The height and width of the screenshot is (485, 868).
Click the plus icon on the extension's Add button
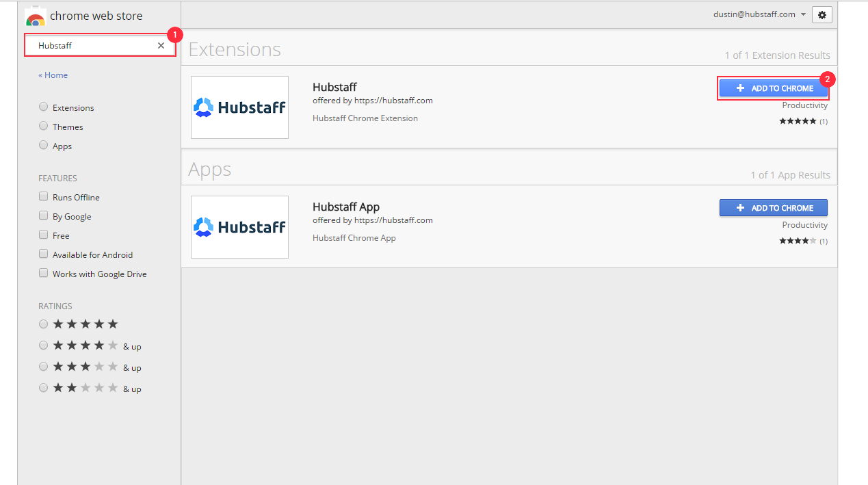(739, 88)
